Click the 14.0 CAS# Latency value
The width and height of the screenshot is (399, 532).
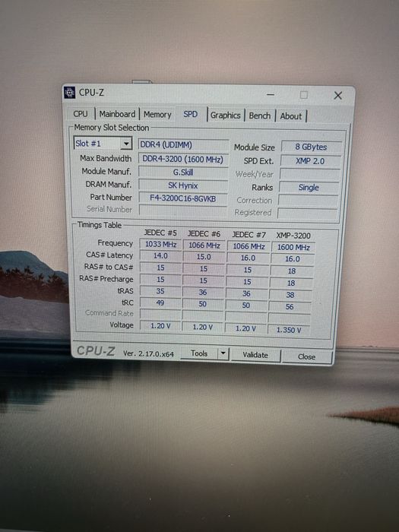tap(160, 256)
